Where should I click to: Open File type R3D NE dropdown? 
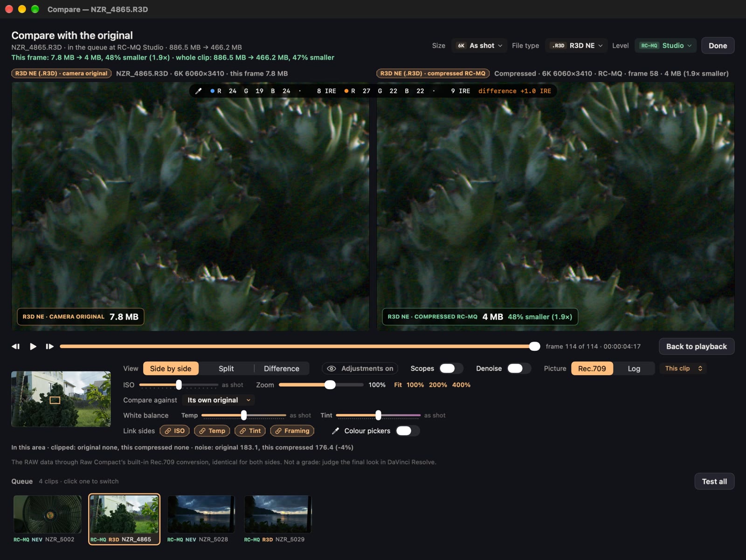(577, 46)
